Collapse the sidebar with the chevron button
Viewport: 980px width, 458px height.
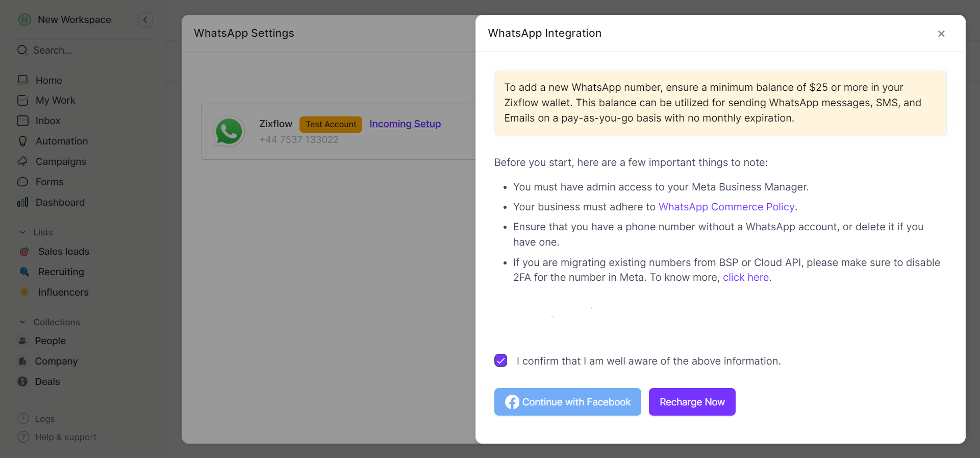145,20
